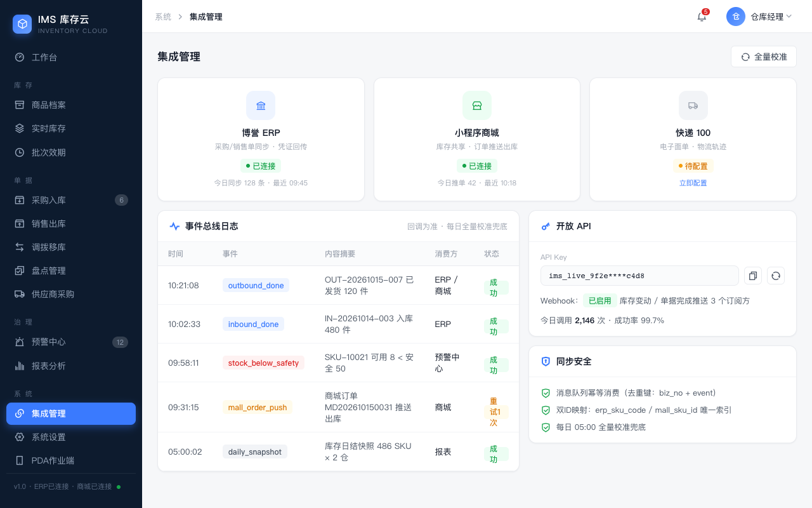This screenshot has height=508, width=812.
Task: Click the 10:21:08 timestamp in the event log
Action: [x=183, y=285]
